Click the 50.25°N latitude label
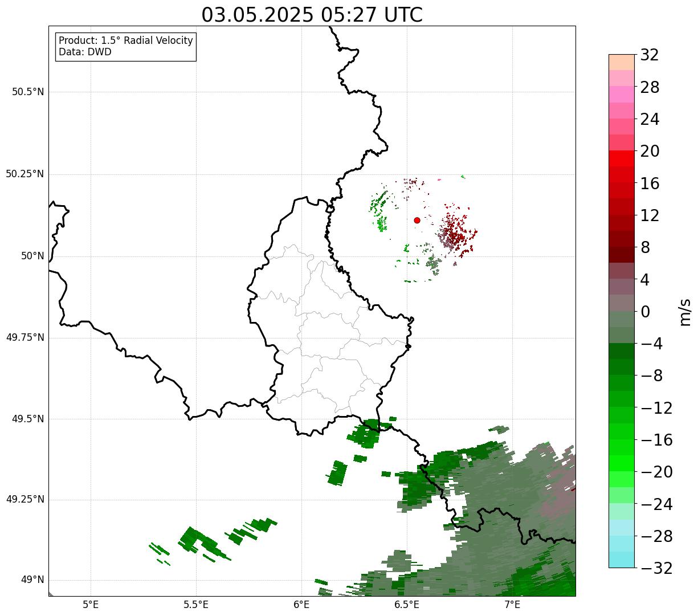The image size is (698, 616). coord(25,174)
